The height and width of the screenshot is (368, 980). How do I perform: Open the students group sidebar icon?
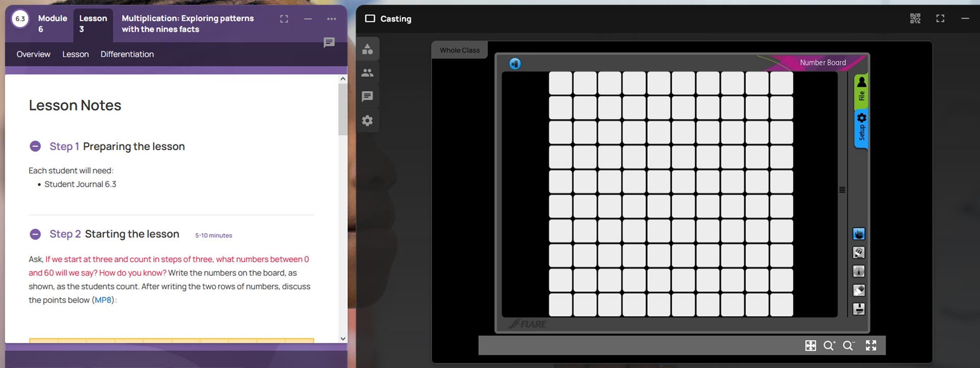point(367,73)
